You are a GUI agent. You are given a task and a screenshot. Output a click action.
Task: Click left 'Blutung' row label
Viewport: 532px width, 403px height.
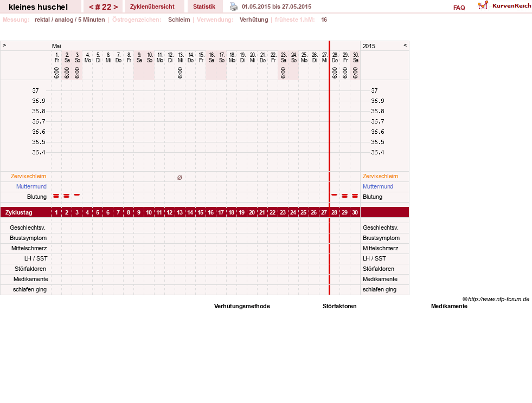[37, 197]
